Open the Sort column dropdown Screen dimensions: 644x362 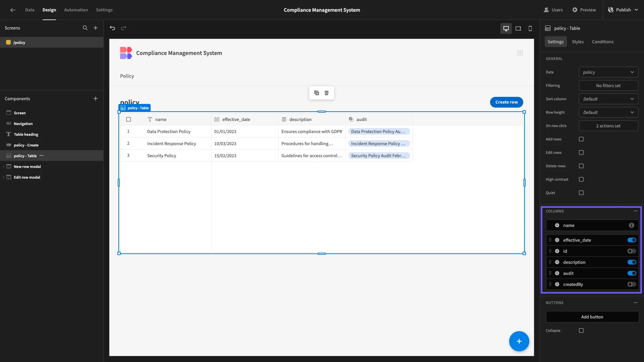[x=608, y=99]
